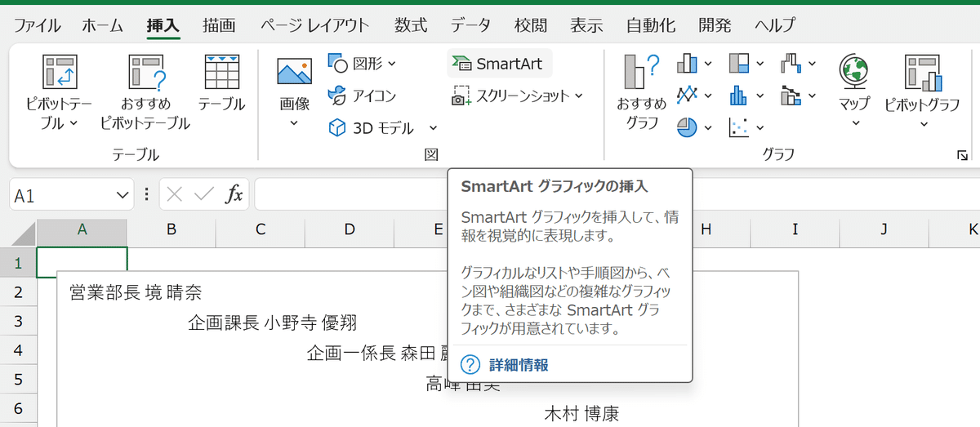
Task: Click the blue help icon in SmartArt tooltip
Action: pos(470,364)
